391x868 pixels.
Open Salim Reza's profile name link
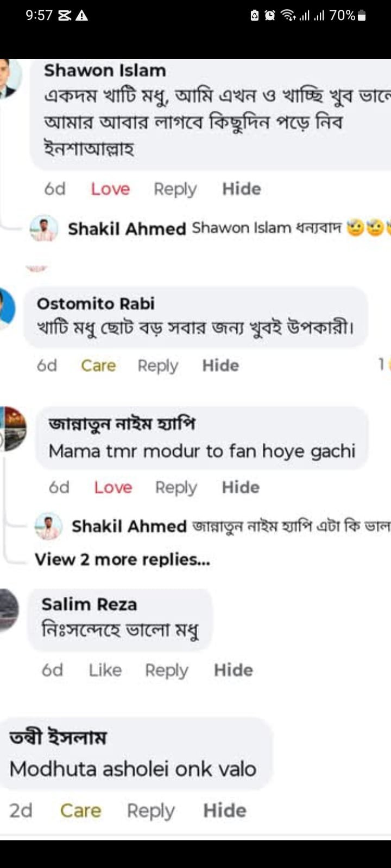click(x=89, y=604)
